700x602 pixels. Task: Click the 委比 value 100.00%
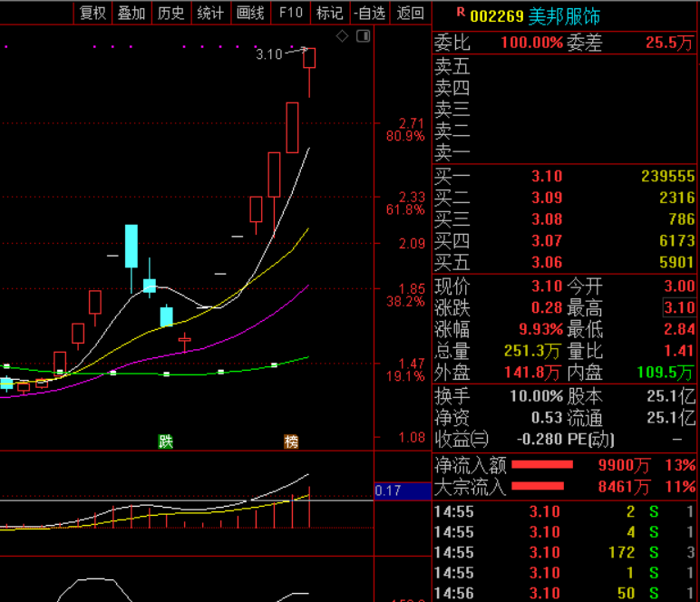click(531, 43)
